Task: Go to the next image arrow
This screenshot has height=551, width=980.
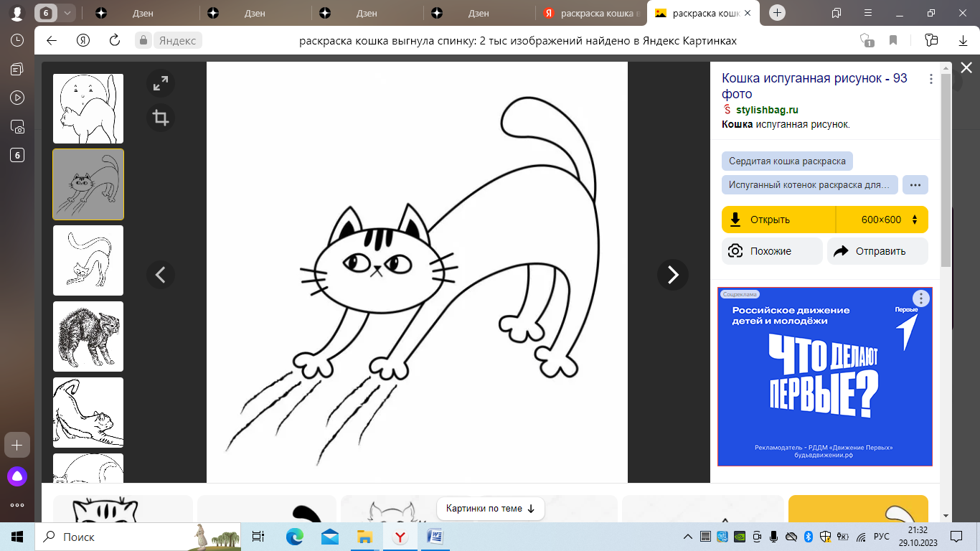Action: coord(672,275)
